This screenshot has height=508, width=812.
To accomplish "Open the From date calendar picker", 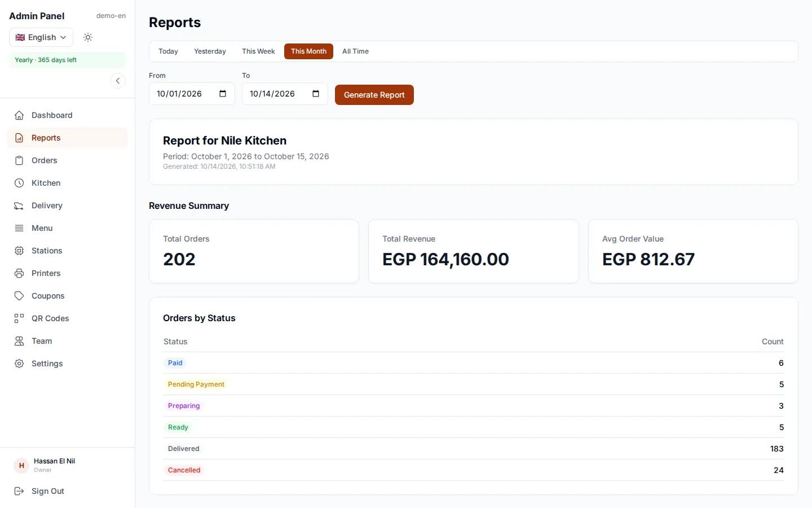I will pyautogui.click(x=223, y=94).
